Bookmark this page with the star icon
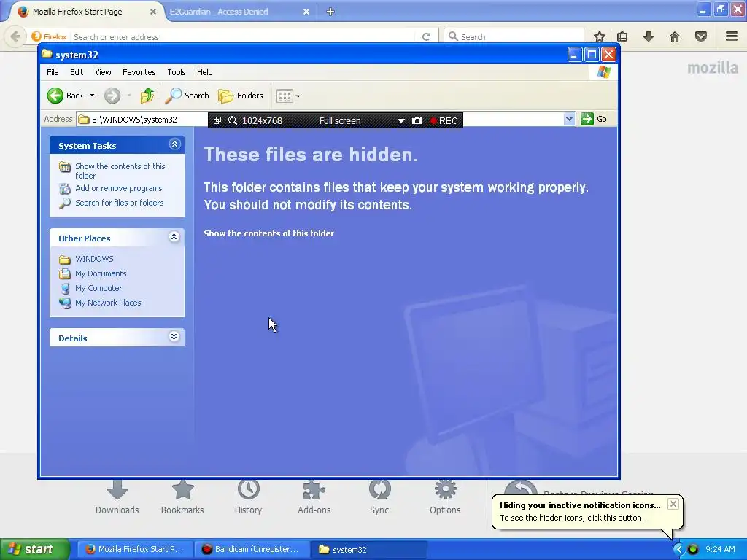The image size is (747, 560). click(x=600, y=36)
